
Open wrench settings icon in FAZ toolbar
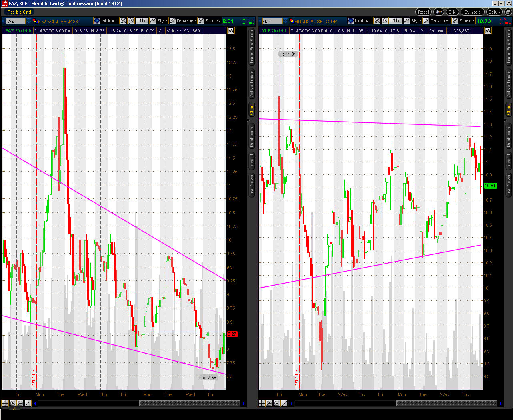coord(131,21)
